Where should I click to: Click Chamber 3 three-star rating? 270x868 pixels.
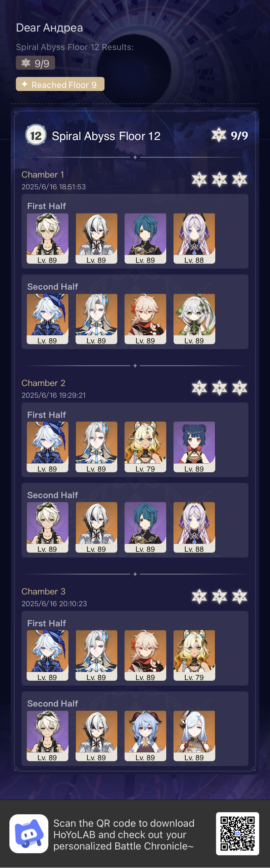pos(219,597)
